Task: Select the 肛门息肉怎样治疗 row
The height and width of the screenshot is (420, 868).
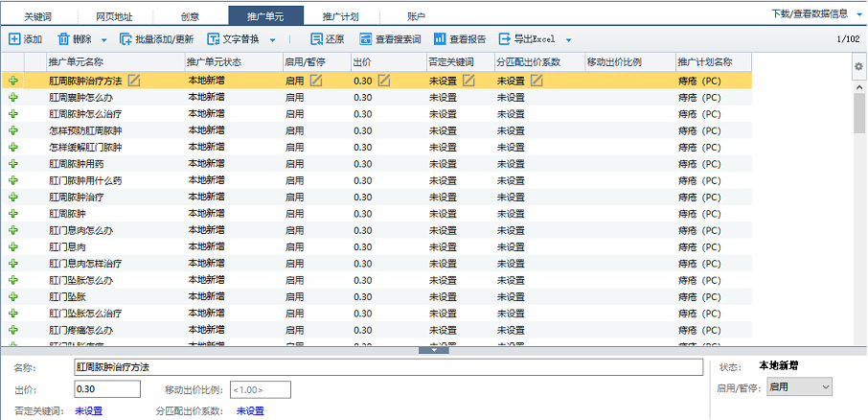Action: 377,264
